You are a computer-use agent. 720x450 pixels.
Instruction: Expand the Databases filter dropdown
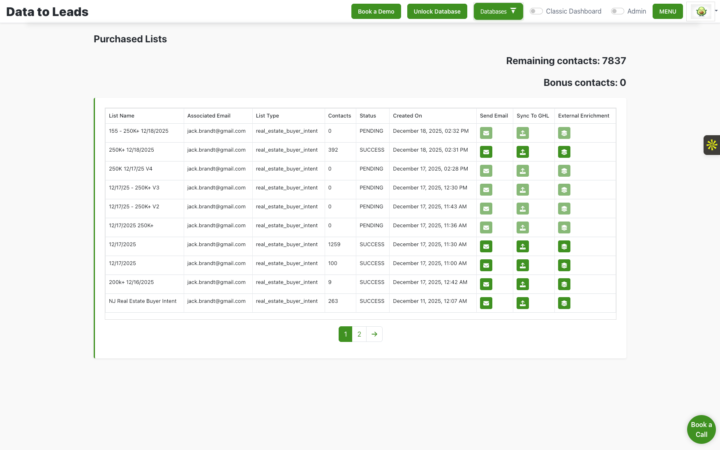[498, 11]
